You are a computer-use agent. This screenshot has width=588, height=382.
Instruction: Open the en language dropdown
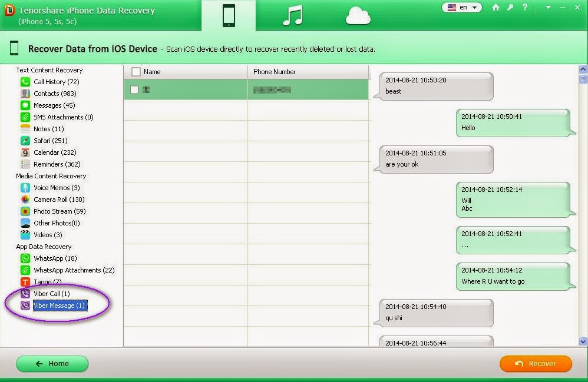462,8
